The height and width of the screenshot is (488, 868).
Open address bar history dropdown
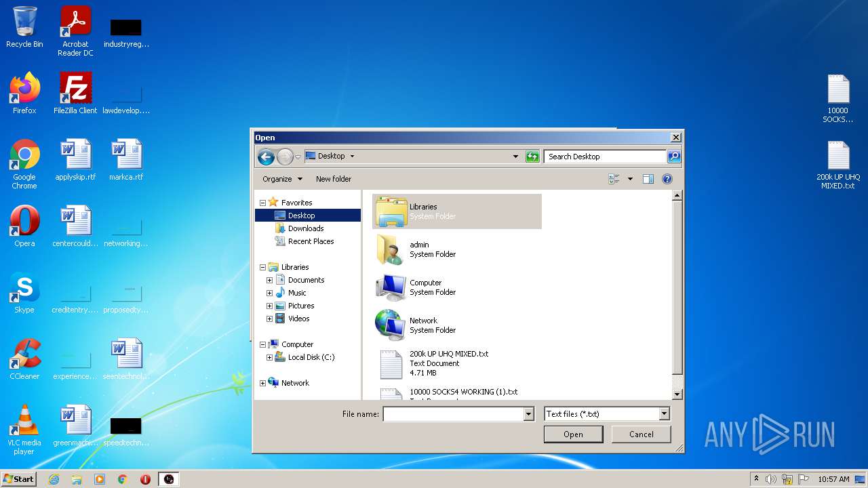pyautogui.click(x=515, y=157)
